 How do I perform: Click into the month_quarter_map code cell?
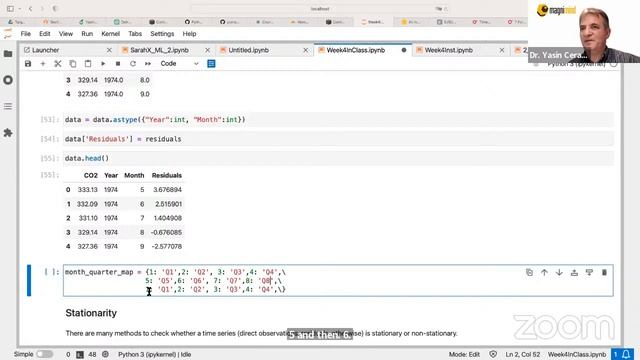point(338,280)
